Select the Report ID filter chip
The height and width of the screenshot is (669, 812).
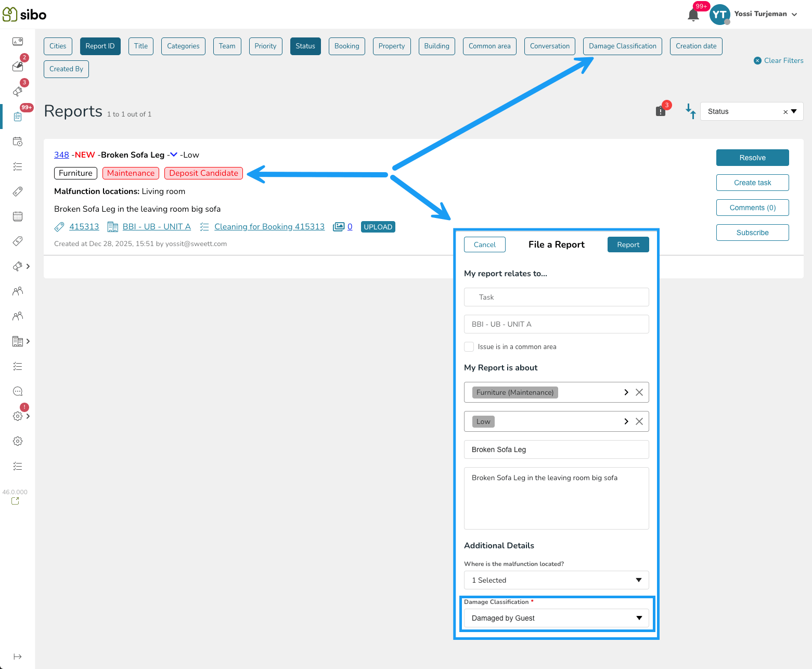[x=100, y=46]
